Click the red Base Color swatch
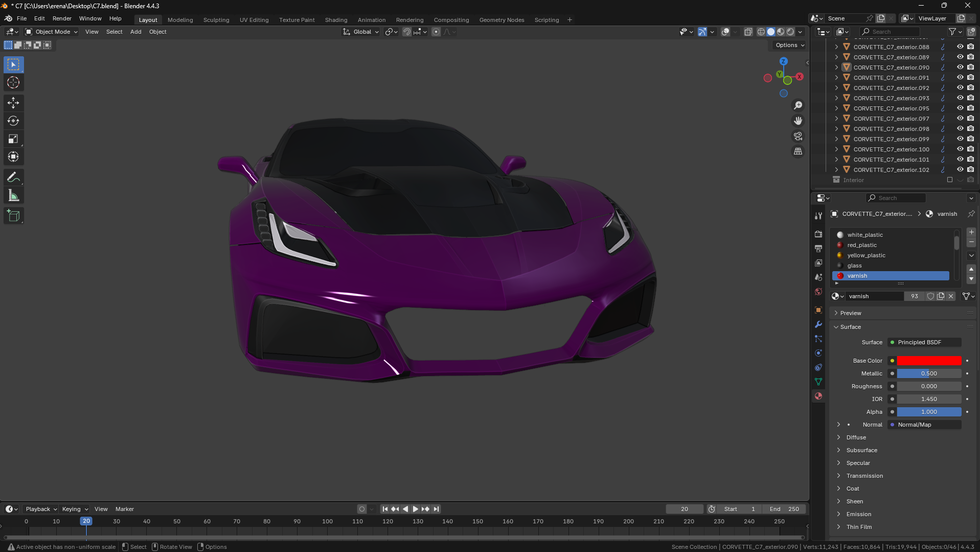The image size is (980, 552). (x=929, y=361)
